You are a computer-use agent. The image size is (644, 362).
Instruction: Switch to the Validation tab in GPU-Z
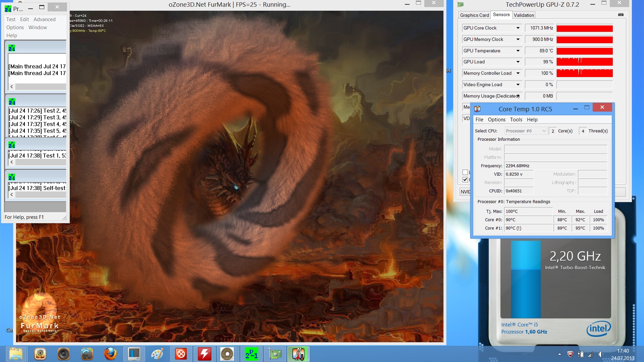tap(524, 15)
